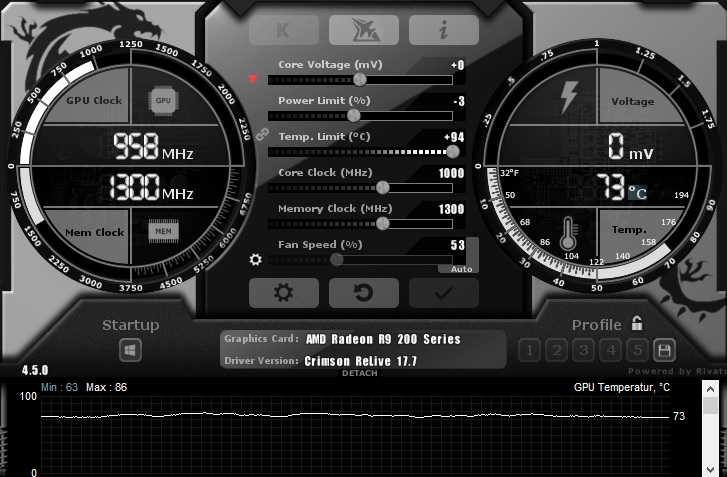Open the information i button
This screenshot has width=727, height=477.
pos(444,30)
